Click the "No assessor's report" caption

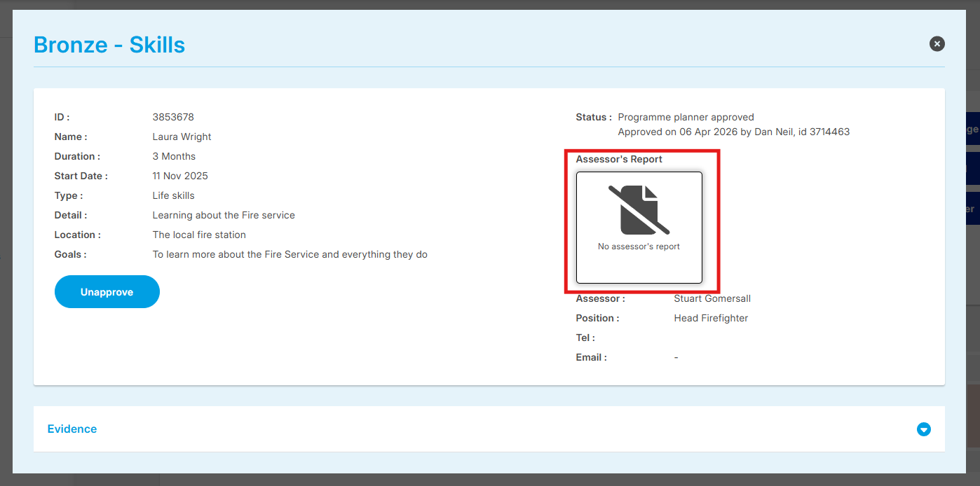[639, 247]
